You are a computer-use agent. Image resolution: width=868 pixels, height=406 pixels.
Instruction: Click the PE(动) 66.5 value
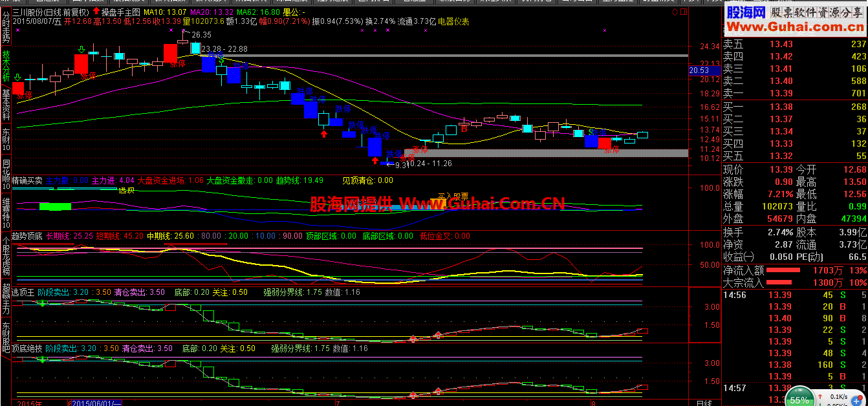pos(857,257)
